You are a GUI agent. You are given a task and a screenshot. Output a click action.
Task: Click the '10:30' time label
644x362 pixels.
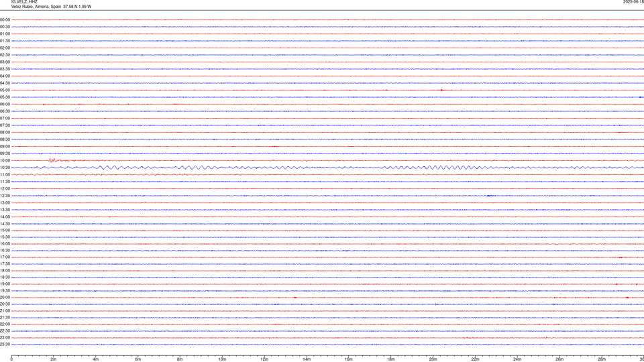point(5,168)
